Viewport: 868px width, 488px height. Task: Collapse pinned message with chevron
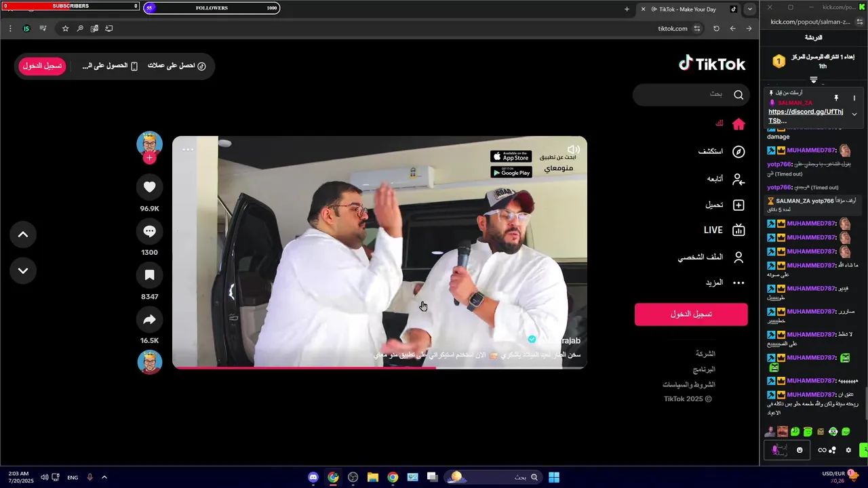coord(854,114)
